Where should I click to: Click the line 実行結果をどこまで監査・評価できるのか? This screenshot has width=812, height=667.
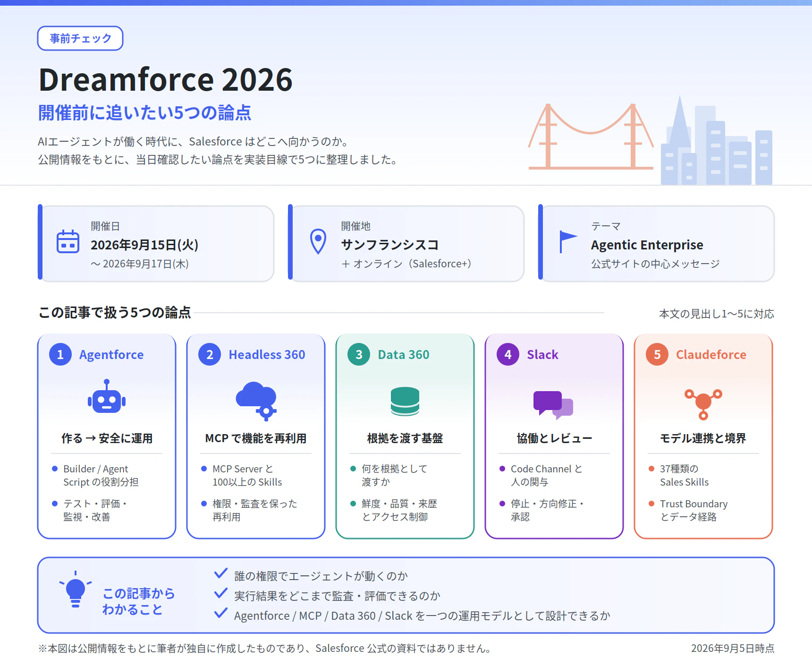337,596
